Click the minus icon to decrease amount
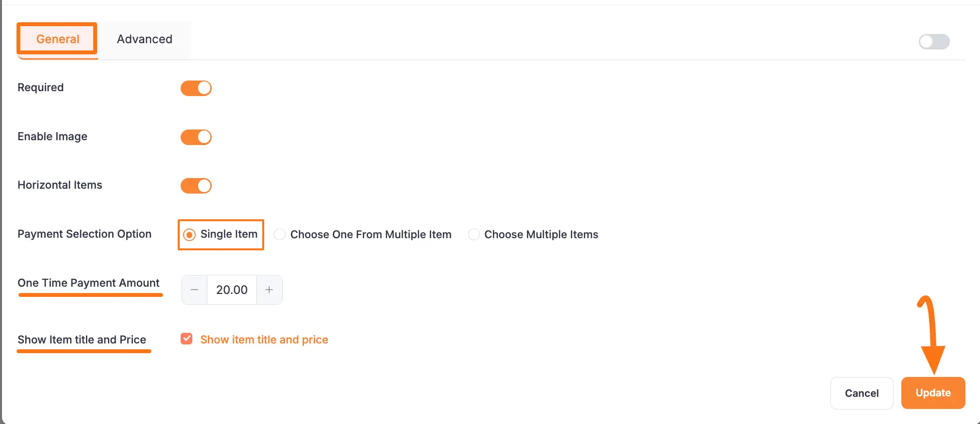Image resolution: width=980 pixels, height=424 pixels. pyautogui.click(x=195, y=290)
